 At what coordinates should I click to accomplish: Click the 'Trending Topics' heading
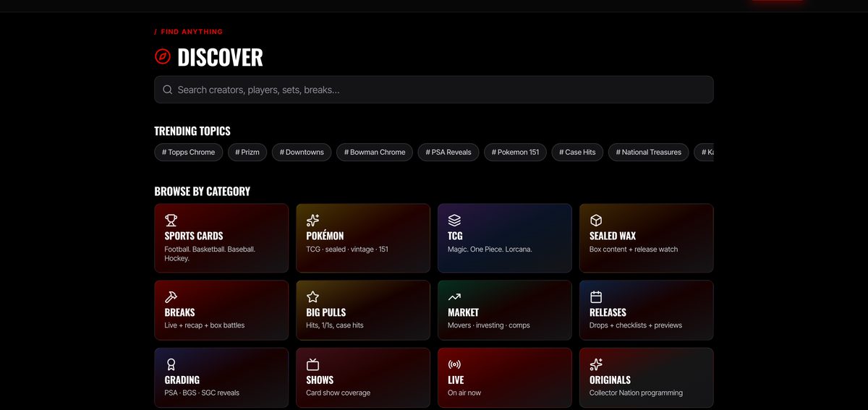pos(192,131)
